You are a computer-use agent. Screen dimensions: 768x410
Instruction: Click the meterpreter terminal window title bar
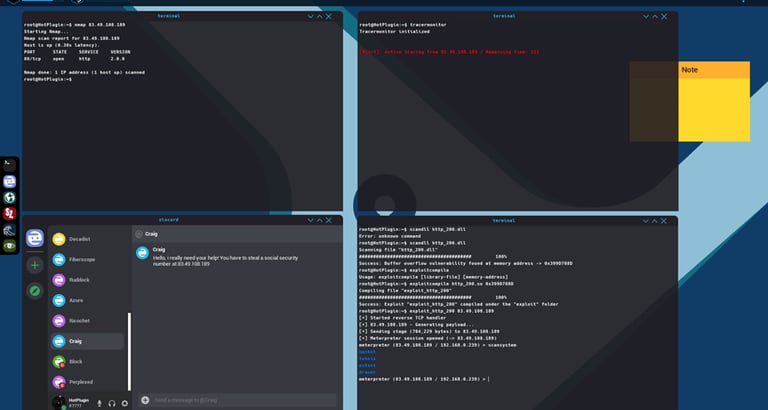518,220
